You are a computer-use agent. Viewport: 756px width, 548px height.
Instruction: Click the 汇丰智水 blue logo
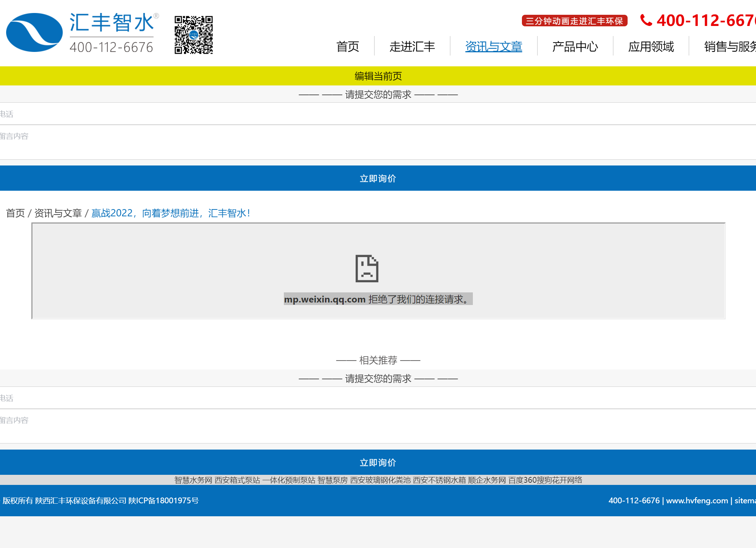(34, 32)
